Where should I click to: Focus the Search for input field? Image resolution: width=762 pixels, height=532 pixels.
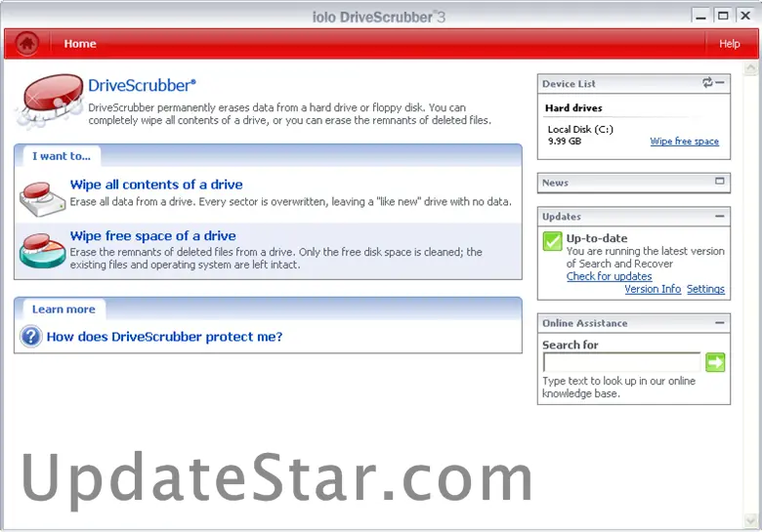click(x=621, y=362)
